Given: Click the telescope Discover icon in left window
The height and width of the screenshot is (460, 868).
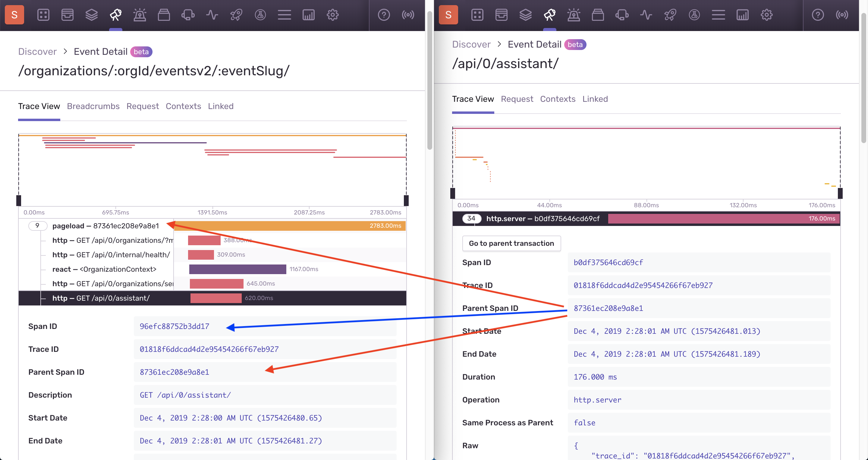Looking at the screenshot, I should (x=115, y=15).
